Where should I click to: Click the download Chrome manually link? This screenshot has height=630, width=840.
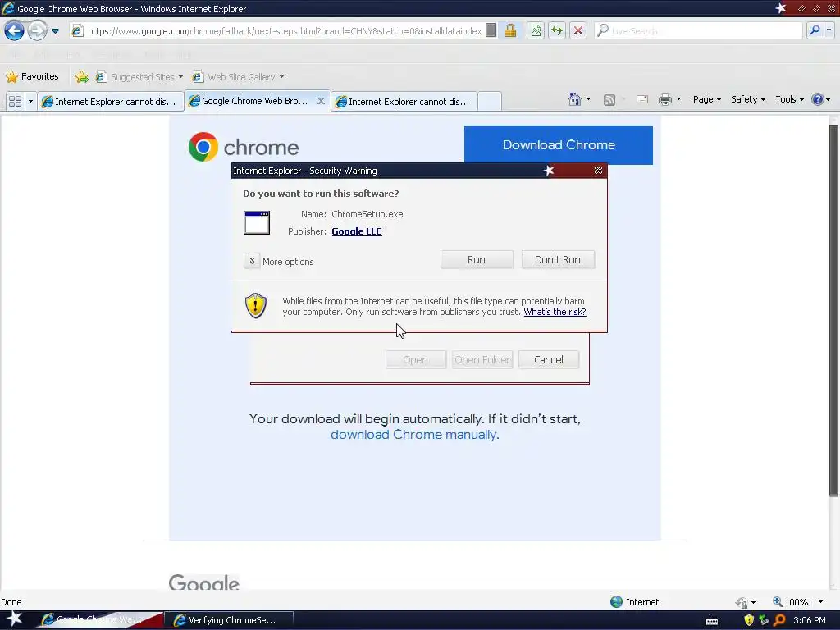pyautogui.click(x=414, y=435)
